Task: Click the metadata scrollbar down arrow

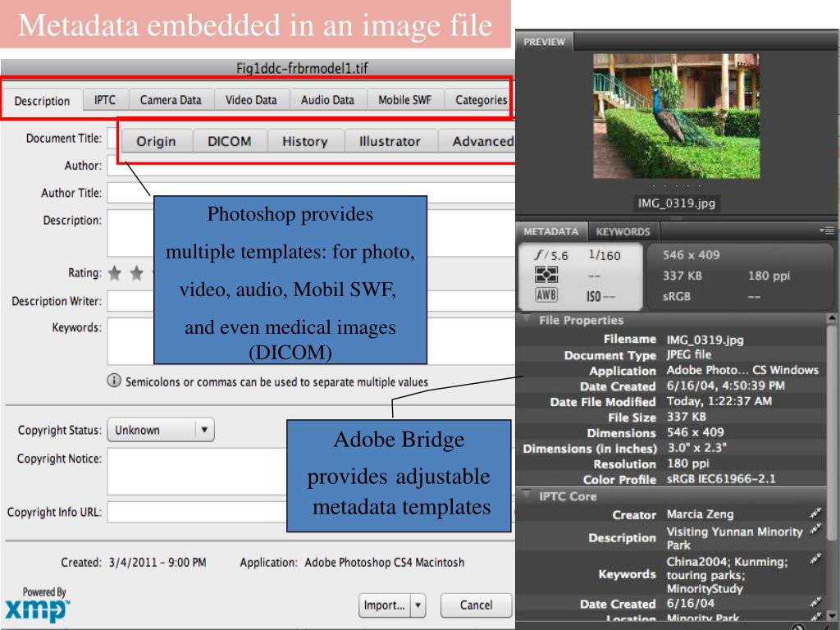Action: click(x=832, y=614)
